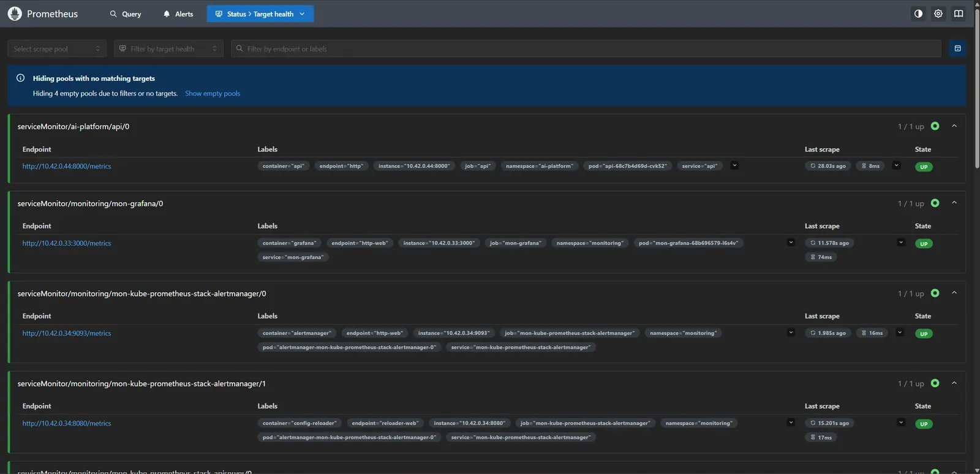Click the UP state badge for mon-grafana target

(924, 244)
